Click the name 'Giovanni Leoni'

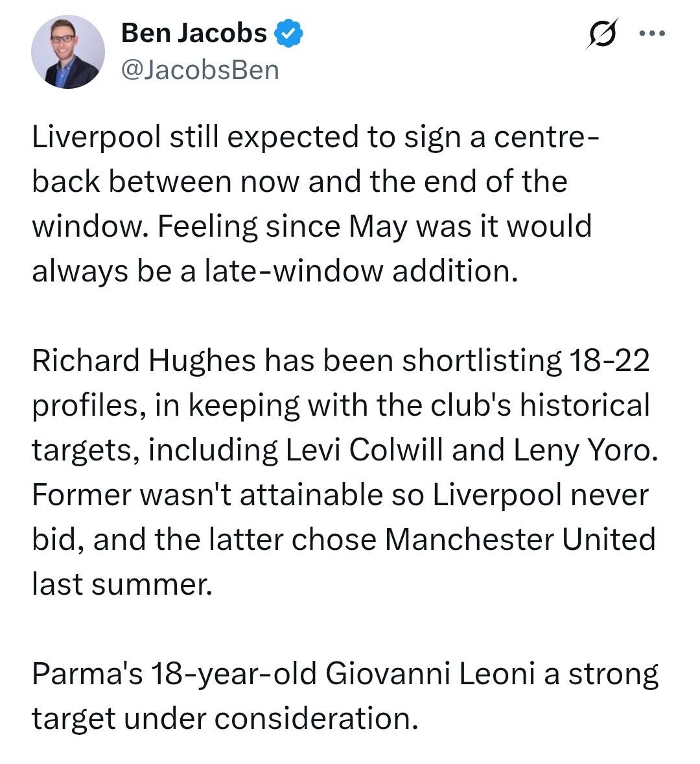tap(430, 674)
